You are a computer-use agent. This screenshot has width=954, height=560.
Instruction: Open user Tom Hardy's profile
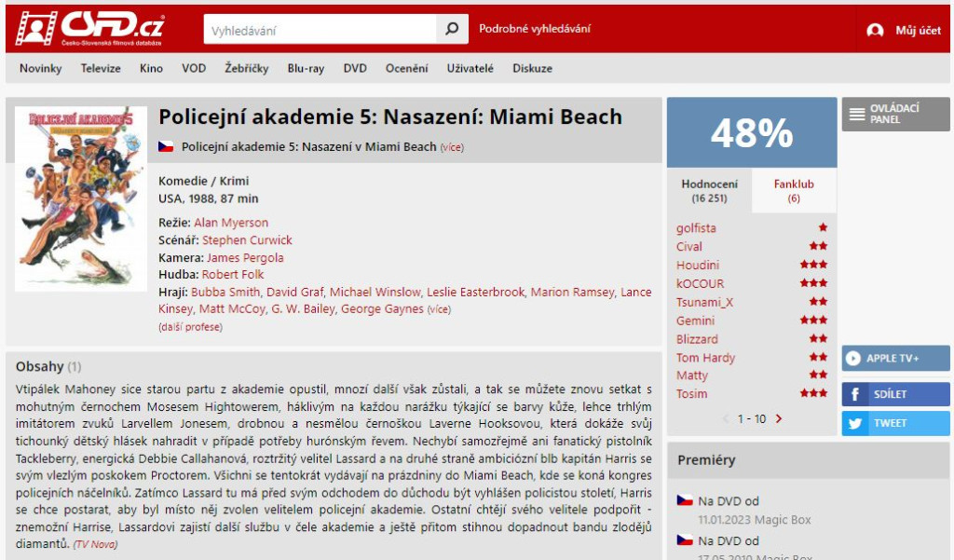(x=706, y=358)
